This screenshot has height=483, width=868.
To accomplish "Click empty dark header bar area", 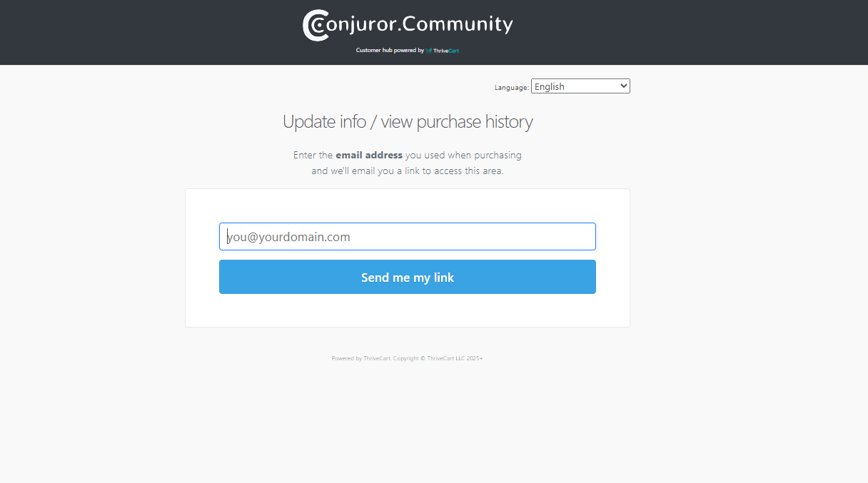I will [143, 32].
